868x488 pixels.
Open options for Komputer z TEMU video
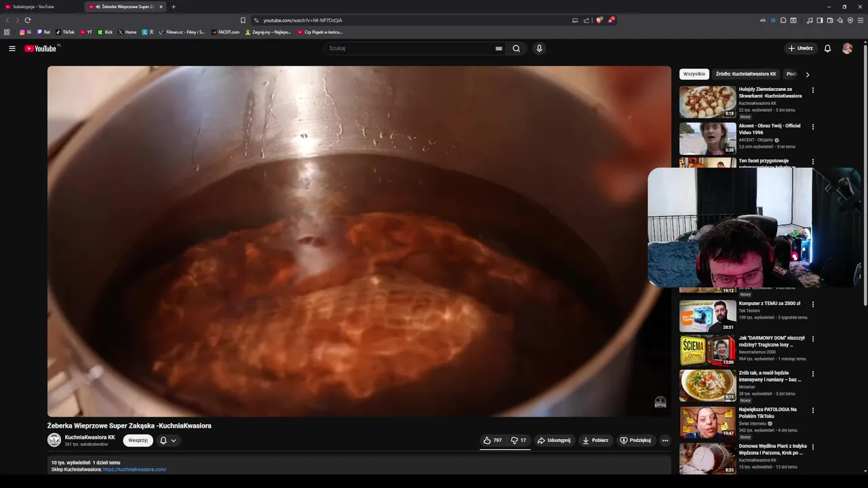point(812,304)
